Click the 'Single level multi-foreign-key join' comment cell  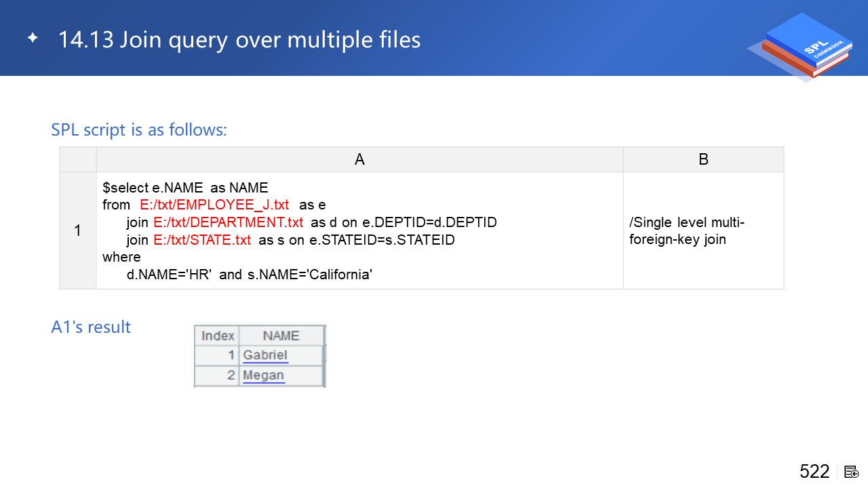[687, 230]
